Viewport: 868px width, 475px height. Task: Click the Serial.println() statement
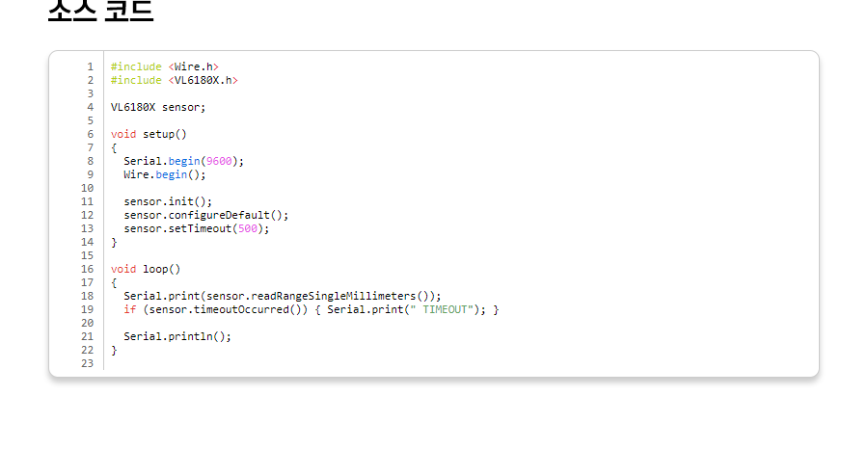[177, 336]
